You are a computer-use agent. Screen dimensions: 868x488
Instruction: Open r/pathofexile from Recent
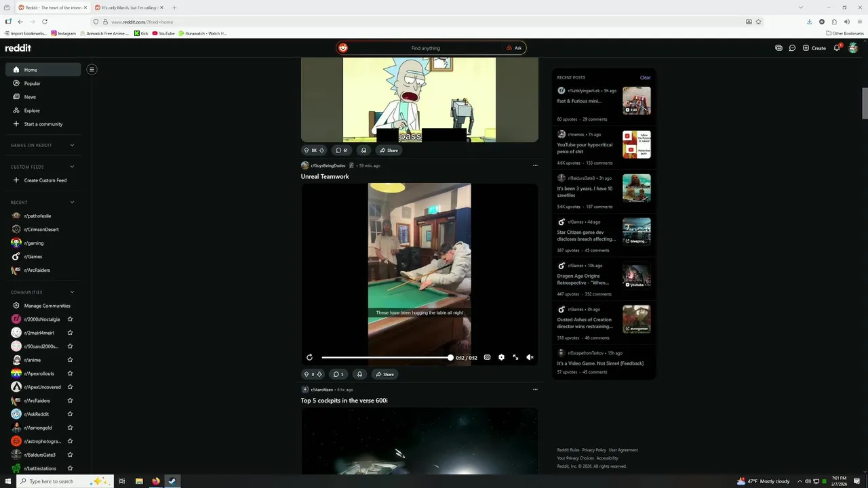(43, 216)
